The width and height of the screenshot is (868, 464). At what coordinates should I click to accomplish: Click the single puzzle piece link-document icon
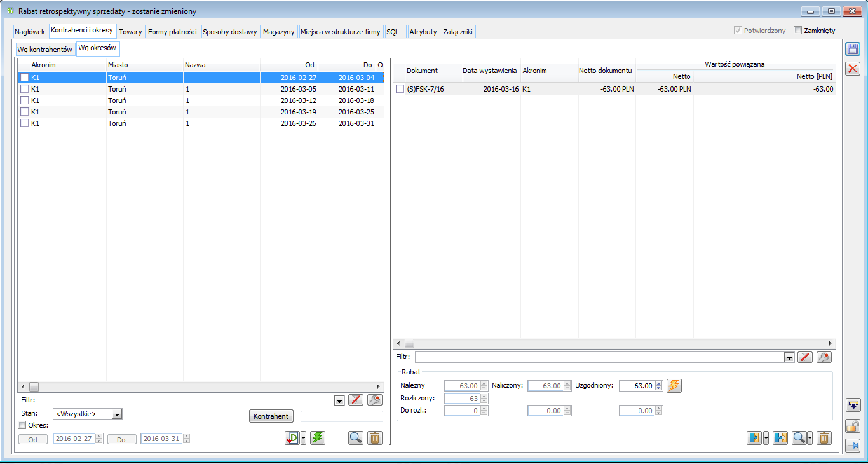click(x=754, y=438)
